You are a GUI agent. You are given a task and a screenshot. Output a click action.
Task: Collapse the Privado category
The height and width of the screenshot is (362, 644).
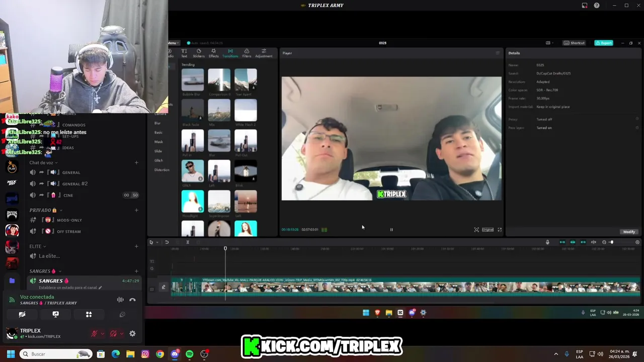[45, 210]
